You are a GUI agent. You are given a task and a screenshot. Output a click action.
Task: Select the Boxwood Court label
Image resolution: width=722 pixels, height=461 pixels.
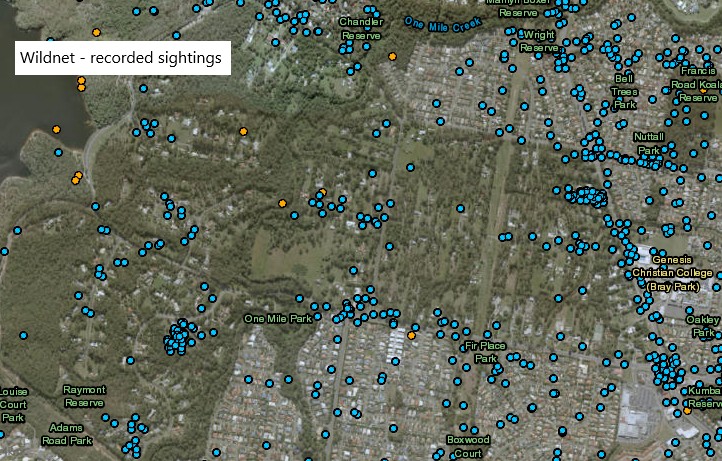tap(468, 446)
